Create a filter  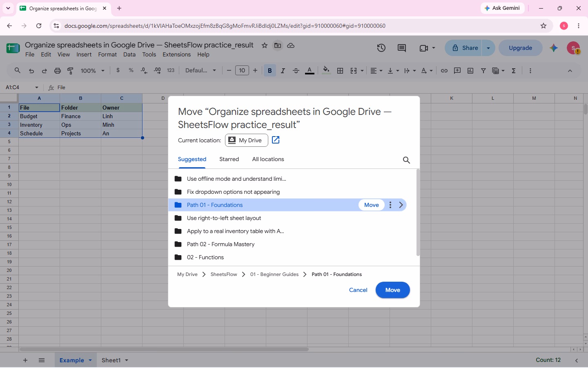pyautogui.click(x=483, y=71)
